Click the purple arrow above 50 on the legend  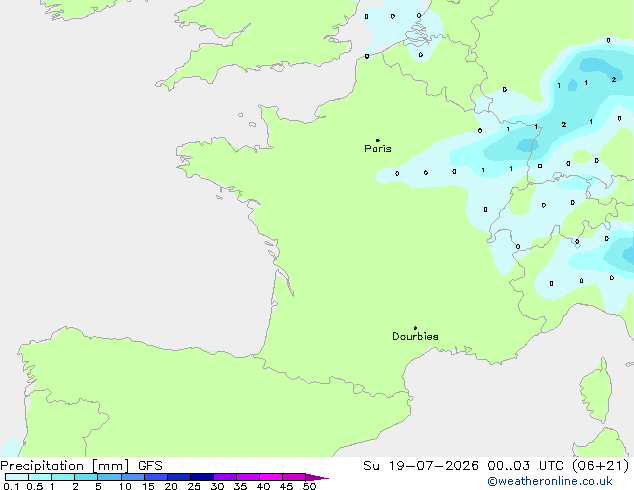point(317,477)
